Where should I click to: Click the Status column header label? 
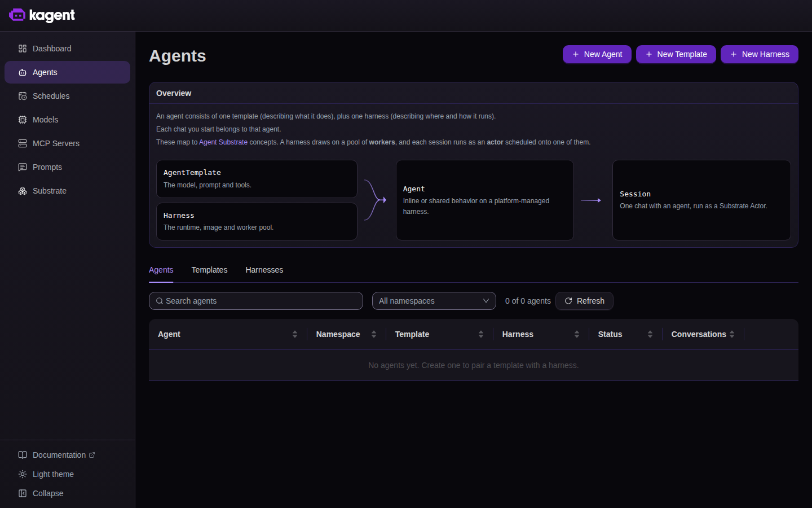pos(610,334)
